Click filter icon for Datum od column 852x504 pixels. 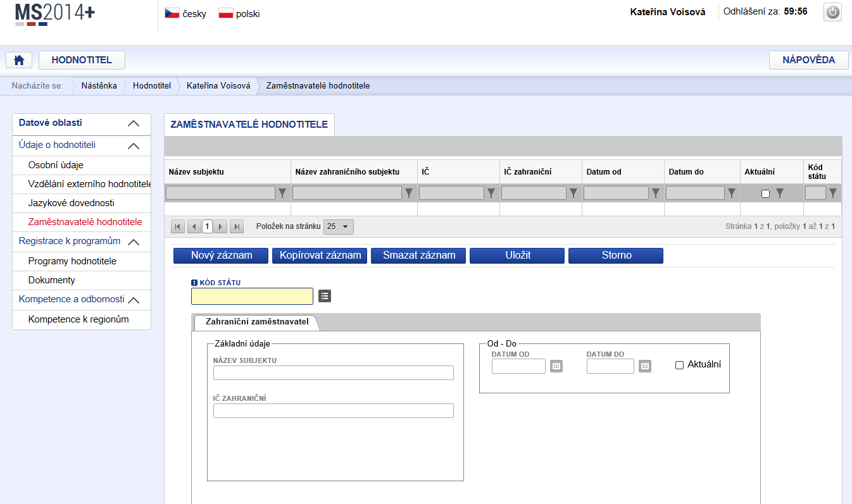tap(656, 194)
